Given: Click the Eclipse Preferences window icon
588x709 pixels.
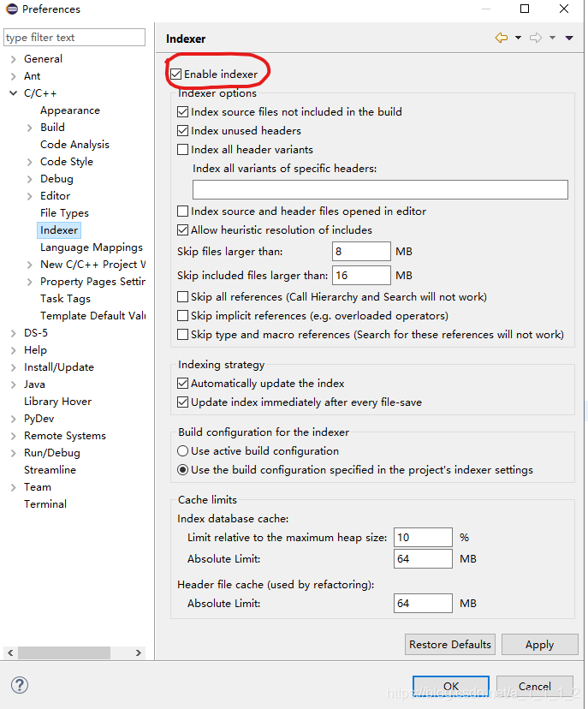Looking at the screenshot, I should pyautogui.click(x=12, y=9).
